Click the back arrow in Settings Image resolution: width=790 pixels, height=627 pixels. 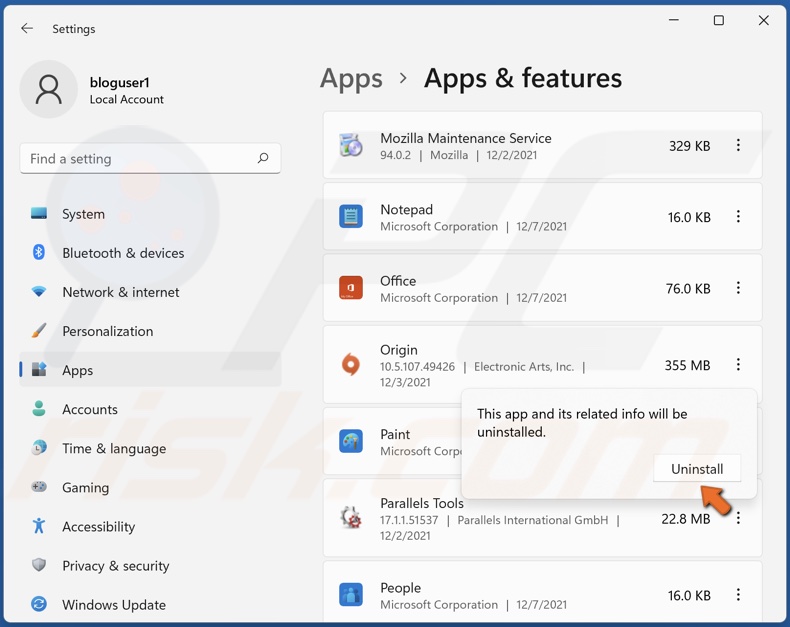(27, 29)
